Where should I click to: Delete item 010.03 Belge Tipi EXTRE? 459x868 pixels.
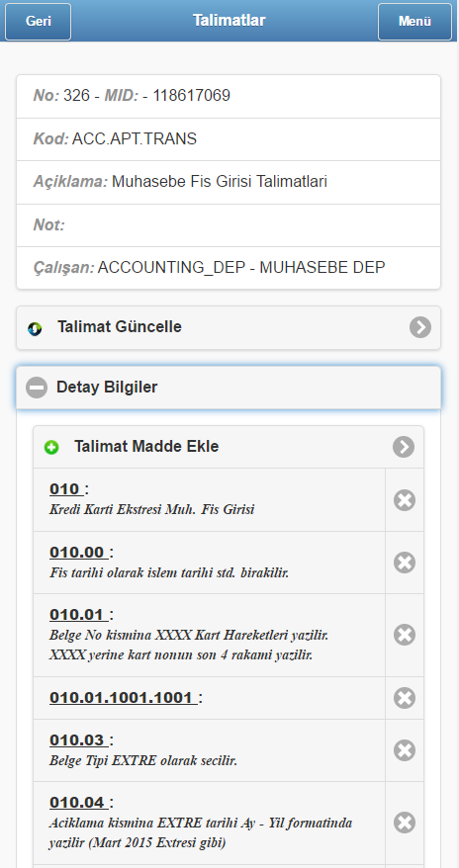(405, 750)
